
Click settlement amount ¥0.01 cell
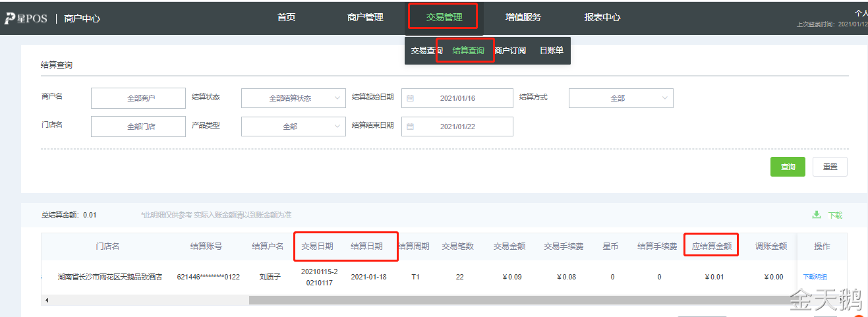point(713,277)
